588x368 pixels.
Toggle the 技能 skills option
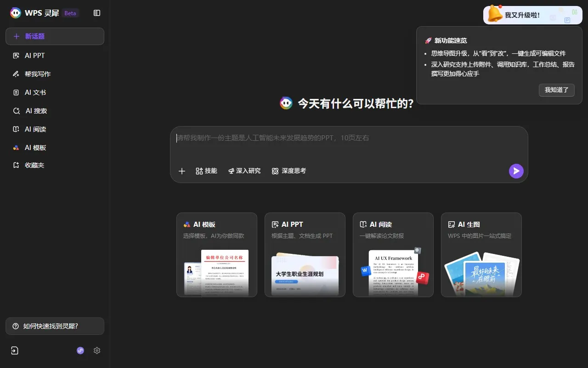[x=206, y=171]
